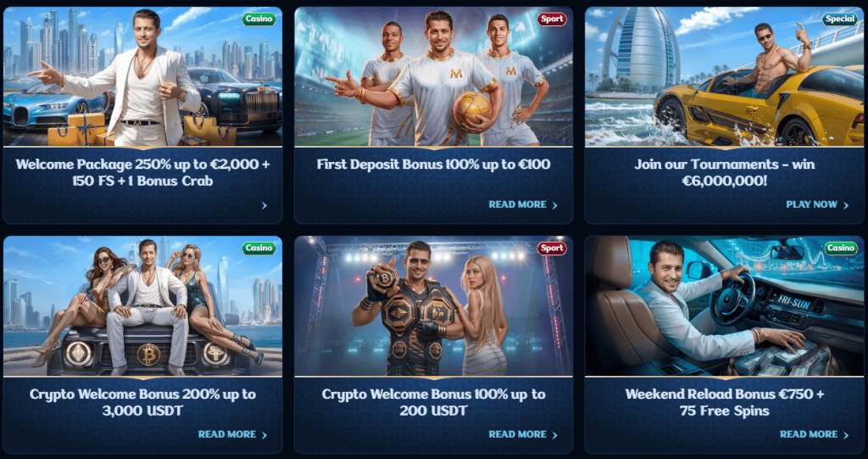Viewport: 868px width, 459px height.
Task: Click the Sport badge on Crypto 100% card
Action: coord(552,249)
